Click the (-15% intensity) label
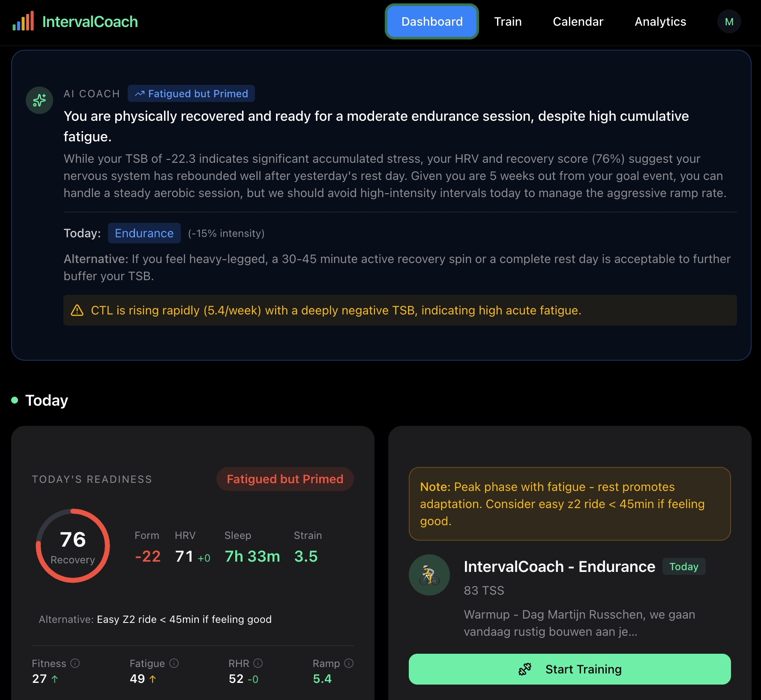This screenshot has height=700, width=761. tap(226, 233)
